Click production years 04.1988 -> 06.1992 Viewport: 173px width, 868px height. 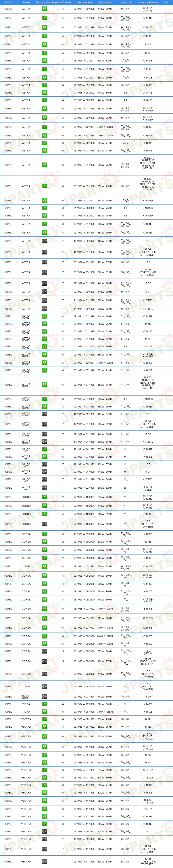(x=84, y=719)
